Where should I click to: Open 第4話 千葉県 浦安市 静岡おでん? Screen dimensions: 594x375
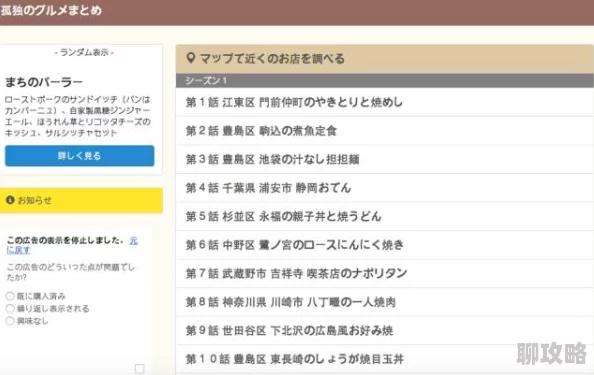385,188
